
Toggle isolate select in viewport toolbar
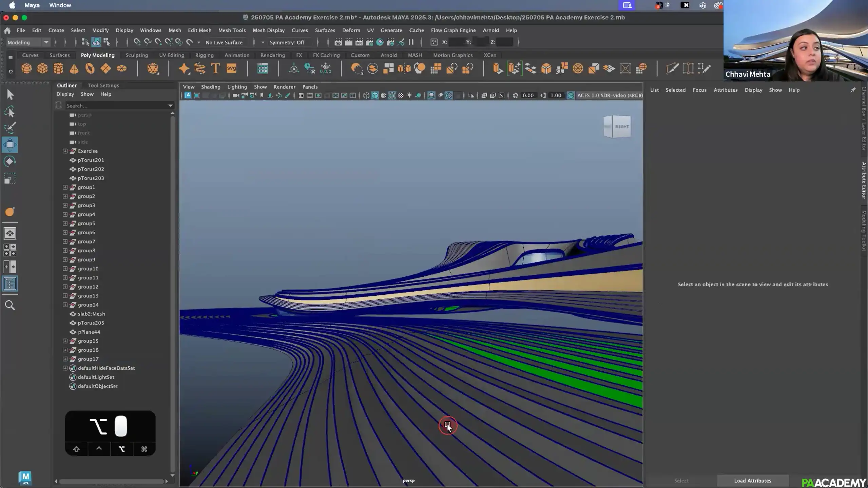(x=471, y=96)
